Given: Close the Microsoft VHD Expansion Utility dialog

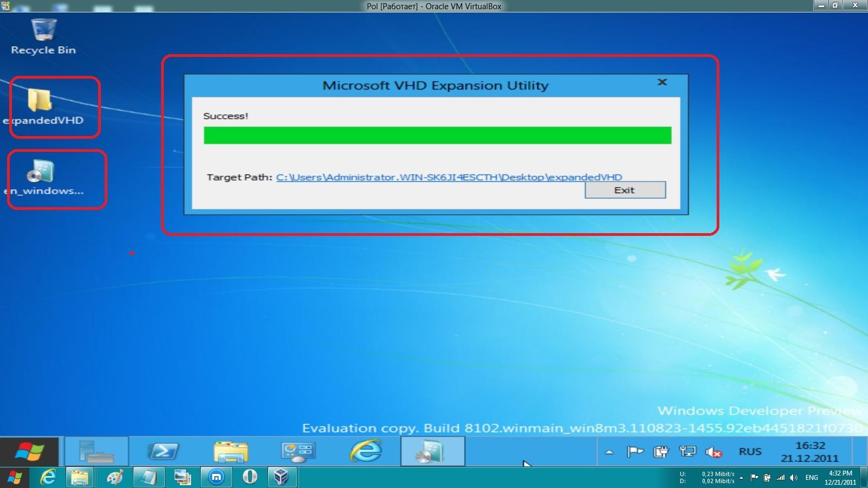Looking at the screenshot, I should coord(662,82).
